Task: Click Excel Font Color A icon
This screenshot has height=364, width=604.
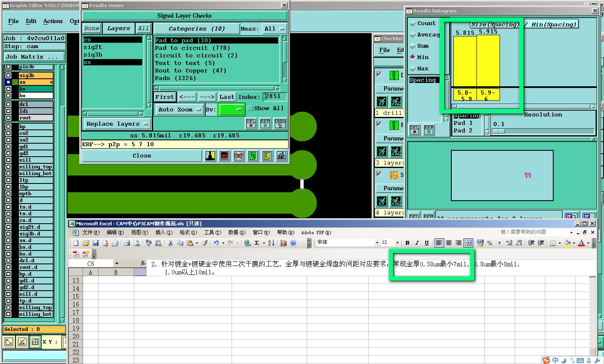Action: pos(581,243)
